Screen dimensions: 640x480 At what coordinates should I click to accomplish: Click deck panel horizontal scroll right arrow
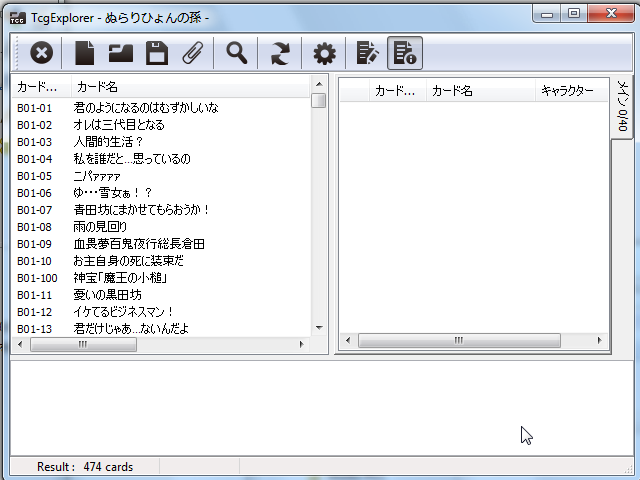click(599, 340)
